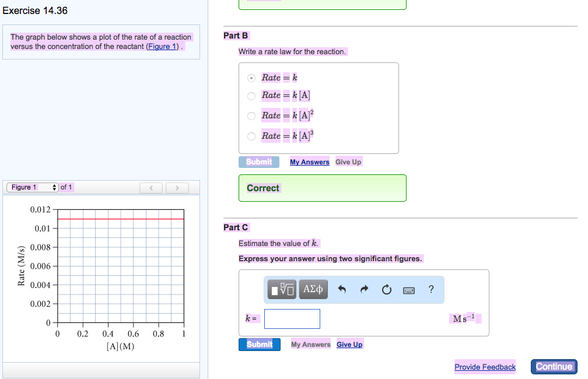The height and width of the screenshot is (379, 588).
Task: Click the Continue button
Action: pos(554,367)
